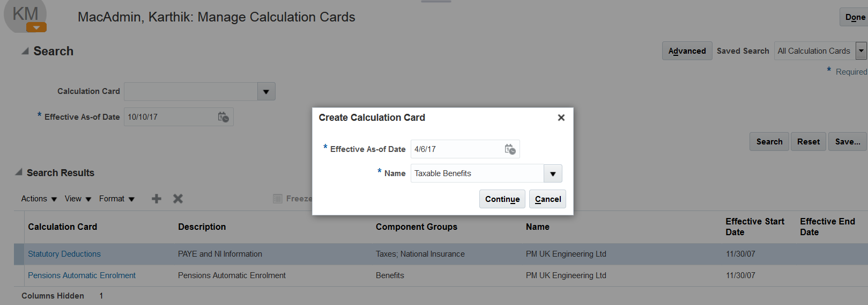868x305 pixels.
Task: Open the Pensions Automatic Enrolment link
Action: tap(81, 275)
